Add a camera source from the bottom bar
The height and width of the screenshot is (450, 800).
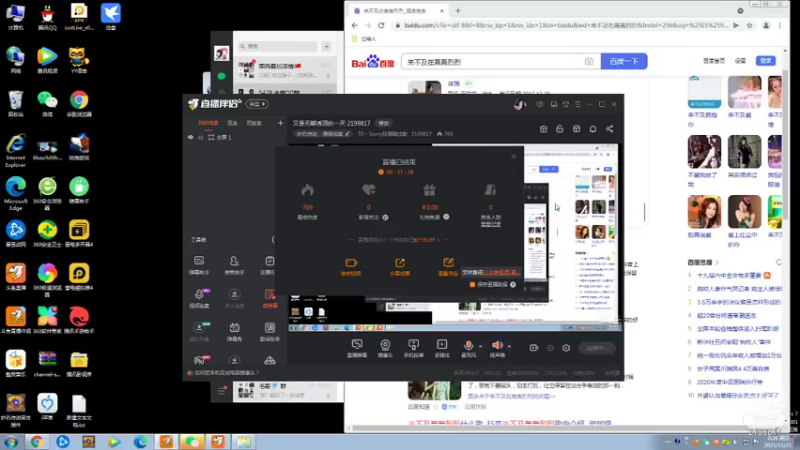[x=385, y=348]
